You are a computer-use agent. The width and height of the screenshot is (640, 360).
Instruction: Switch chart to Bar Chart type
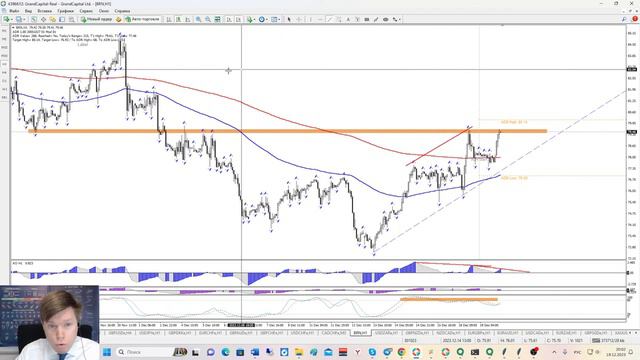[169, 19]
